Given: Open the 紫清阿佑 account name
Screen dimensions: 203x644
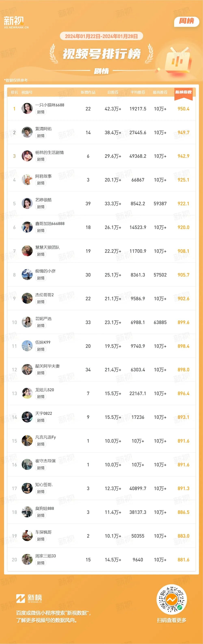Looking at the screenshot, I should point(43,129).
